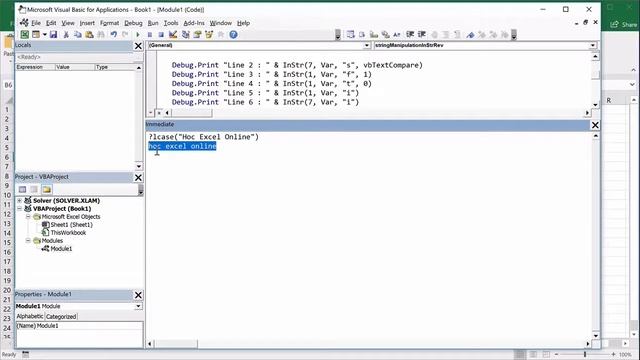Click the Insert UserForm toolbar icon
This screenshot has height=360, width=640.
36,35
